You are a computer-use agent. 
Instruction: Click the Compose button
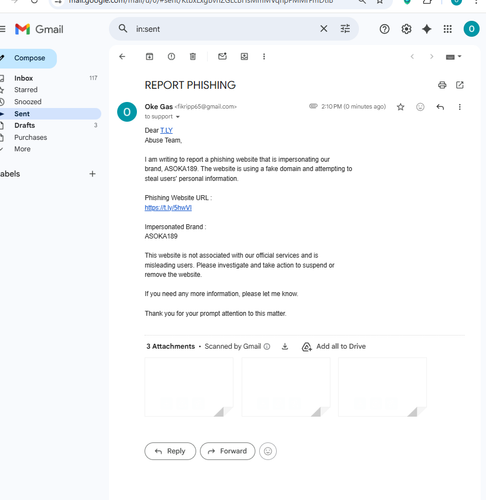[x=28, y=58]
